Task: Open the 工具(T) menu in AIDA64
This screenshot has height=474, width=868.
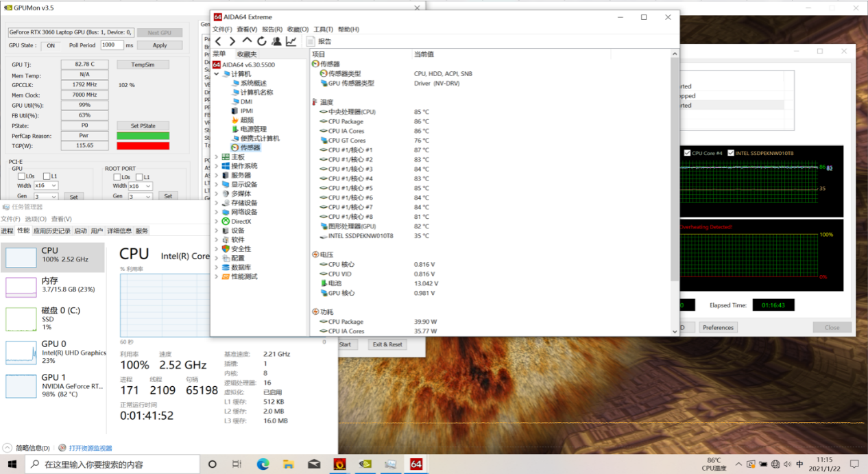Action: 323,29
